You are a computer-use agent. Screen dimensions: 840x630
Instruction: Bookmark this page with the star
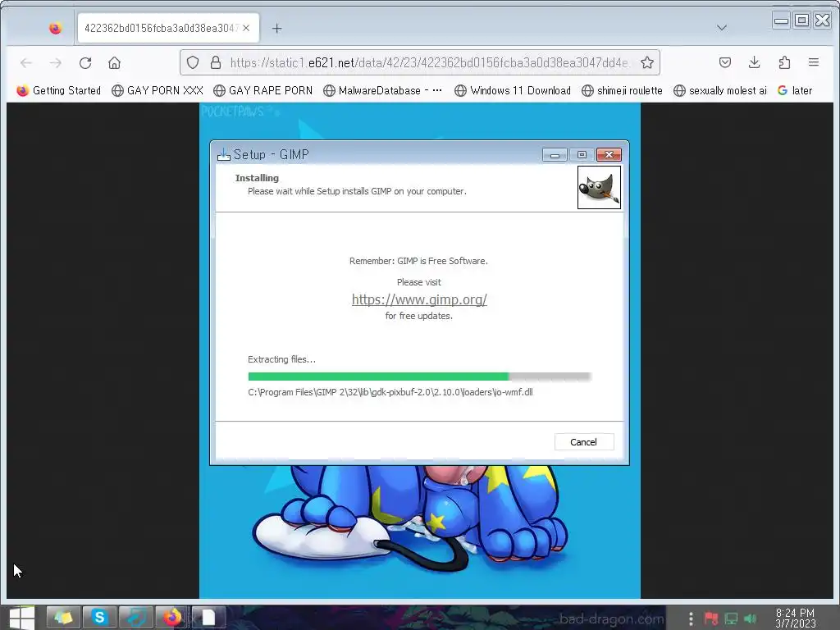[x=647, y=62]
